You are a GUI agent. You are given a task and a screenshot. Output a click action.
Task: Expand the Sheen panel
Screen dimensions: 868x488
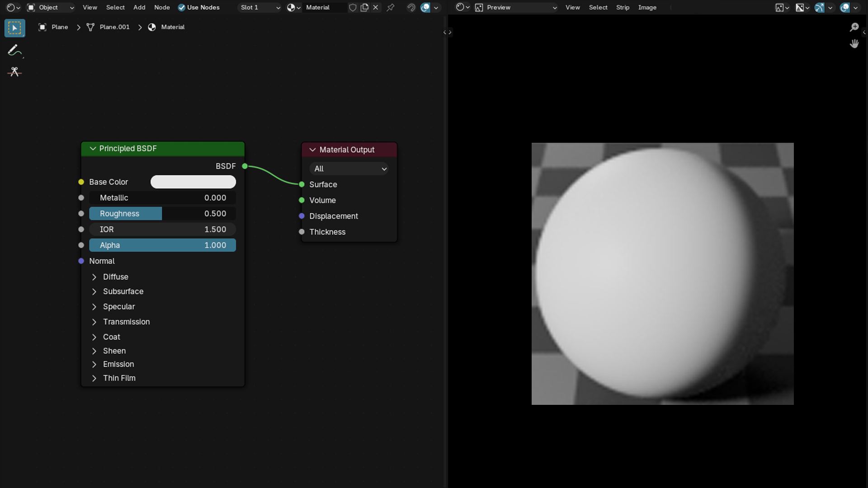click(94, 351)
